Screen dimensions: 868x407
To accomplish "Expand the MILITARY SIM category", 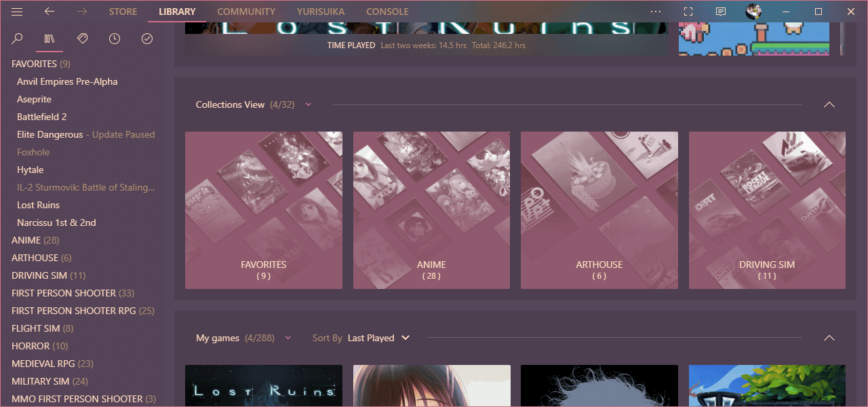I will [x=50, y=381].
